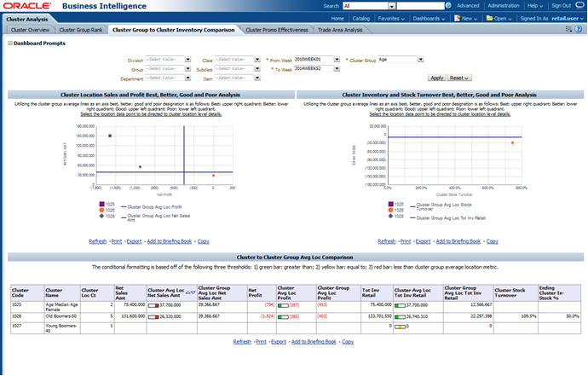
Task: Click the New menu icon
Action: coord(457,18)
